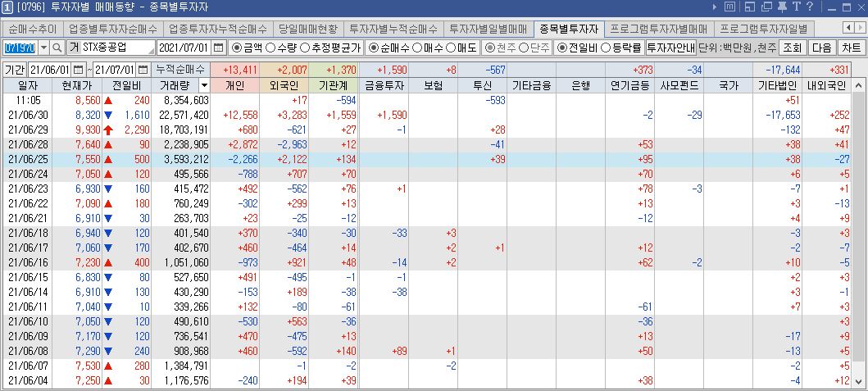This screenshot has height=391, width=868.
Task: Select the 매수 radio button
Action: 418,48
